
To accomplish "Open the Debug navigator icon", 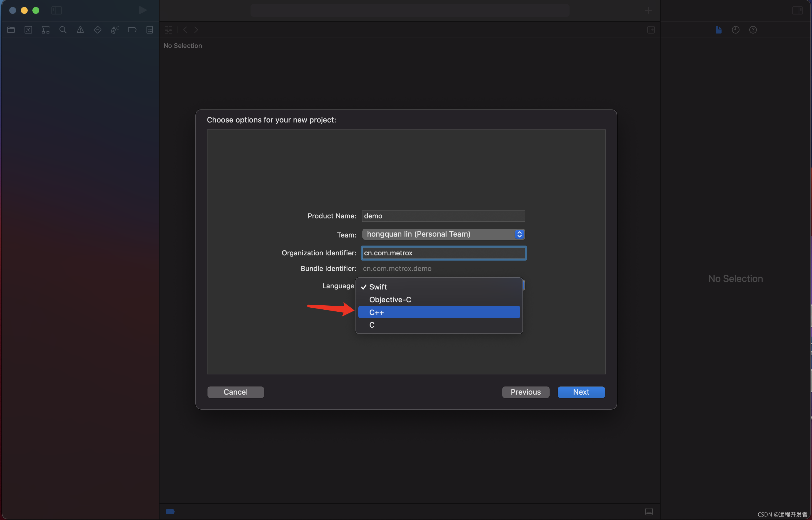I will tap(115, 30).
